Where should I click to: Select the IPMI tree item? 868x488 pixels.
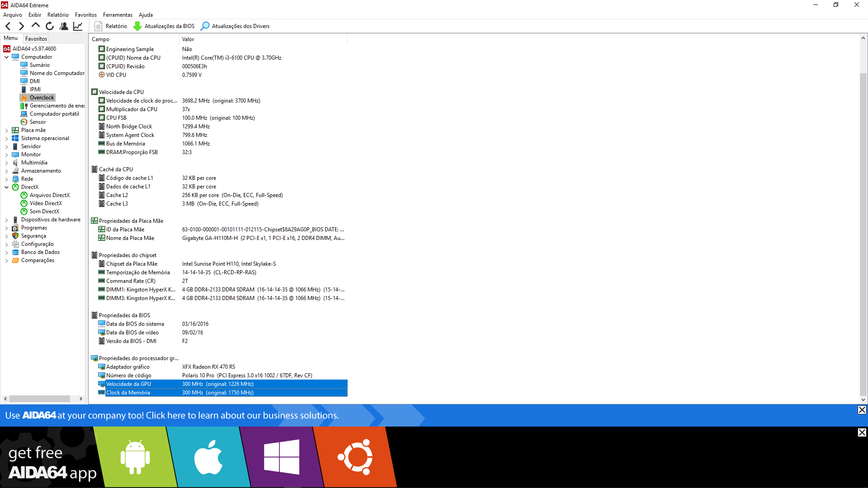pyautogui.click(x=35, y=89)
